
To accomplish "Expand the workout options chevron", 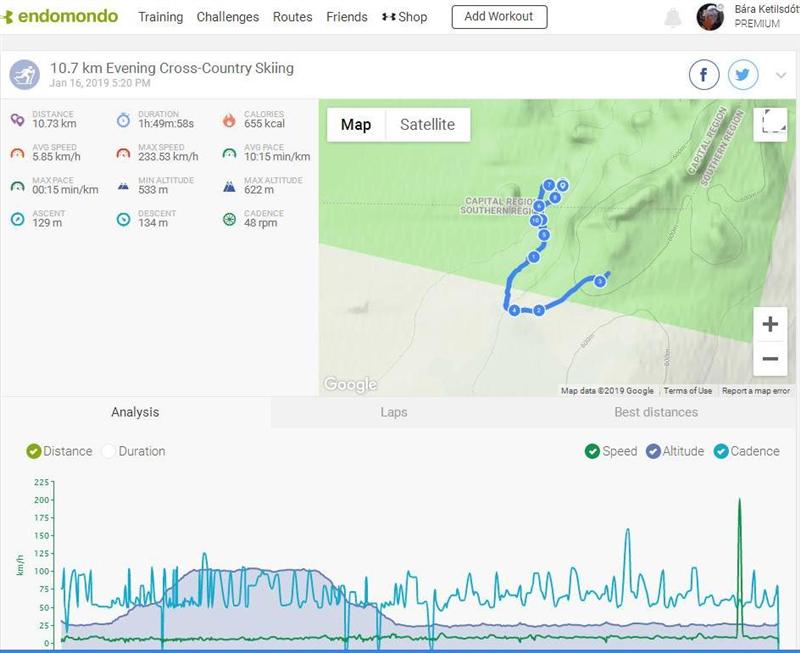I will (781, 75).
